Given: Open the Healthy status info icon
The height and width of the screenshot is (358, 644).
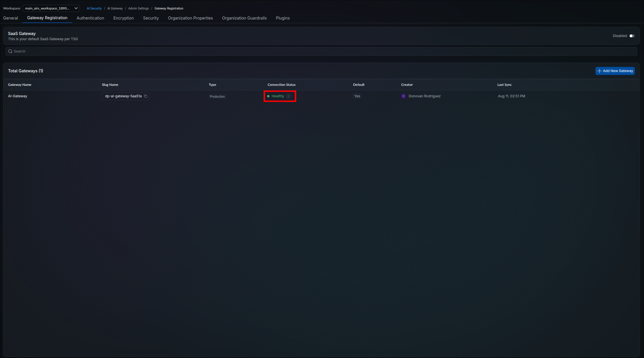Looking at the screenshot, I should click(x=288, y=96).
